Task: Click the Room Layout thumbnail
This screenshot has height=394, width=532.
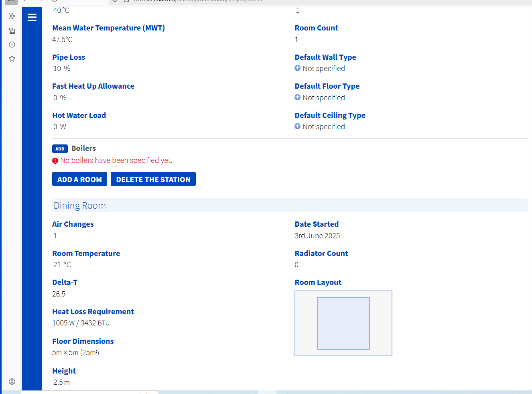Action: point(343,323)
